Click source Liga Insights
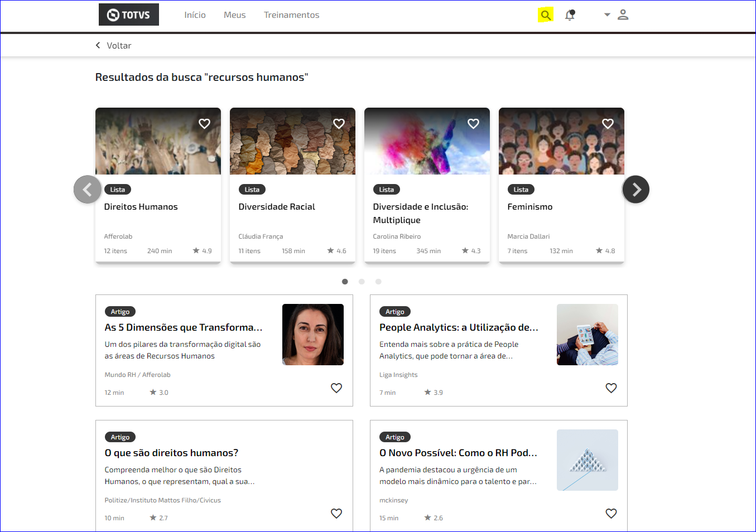The width and height of the screenshot is (756, 532). (398, 375)
